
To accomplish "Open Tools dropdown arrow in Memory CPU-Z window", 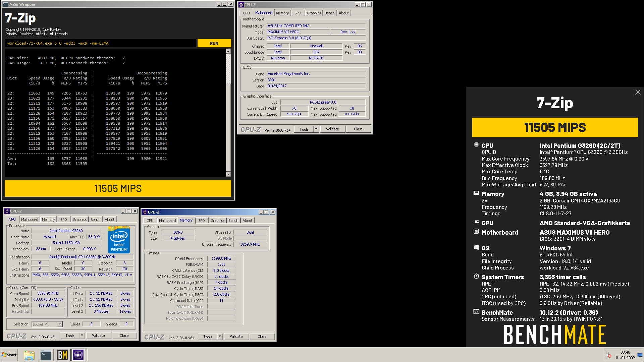I will (220, 337).
